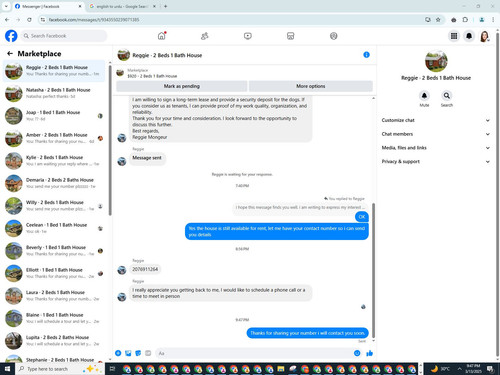Open browser extensions puzzle icon
The height and width of the screenshot is (375, 500).
coord(465,20)
